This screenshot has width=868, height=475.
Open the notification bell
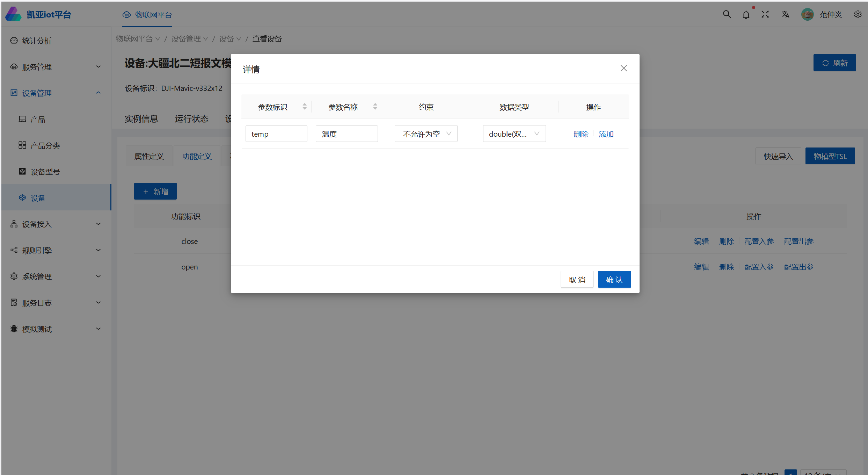(746, 15)
